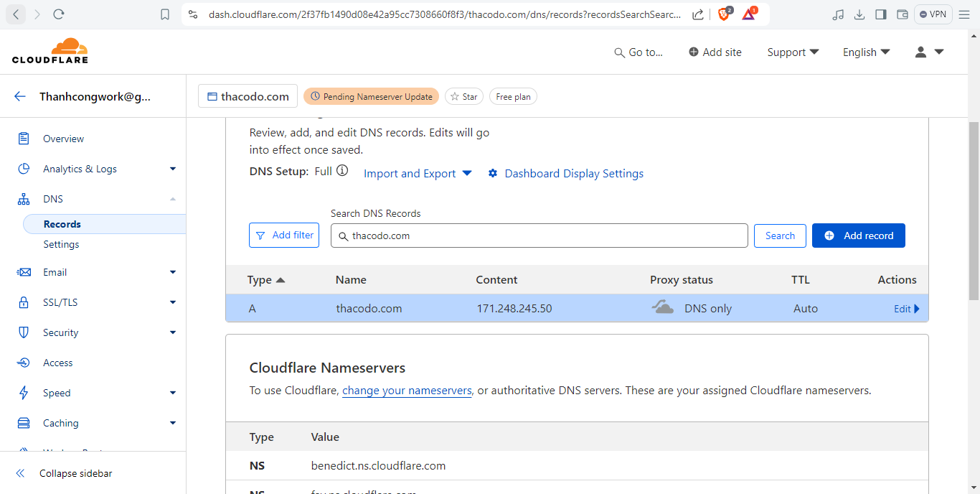Click the browser address bar URL

pos(445,14)
